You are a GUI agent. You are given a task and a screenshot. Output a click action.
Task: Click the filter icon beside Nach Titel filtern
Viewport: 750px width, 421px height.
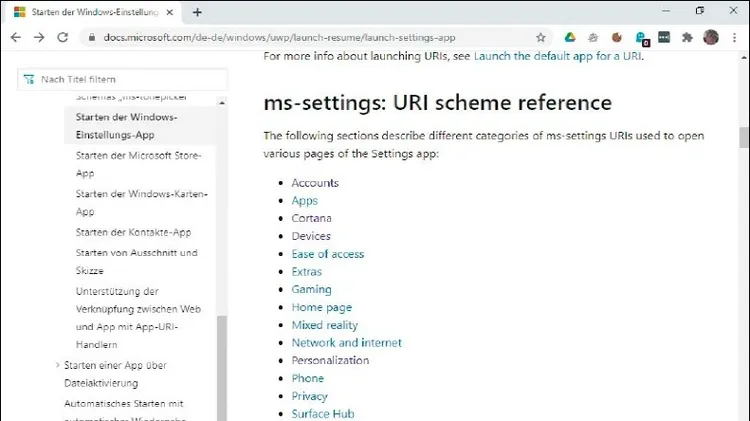click(29, 79)
